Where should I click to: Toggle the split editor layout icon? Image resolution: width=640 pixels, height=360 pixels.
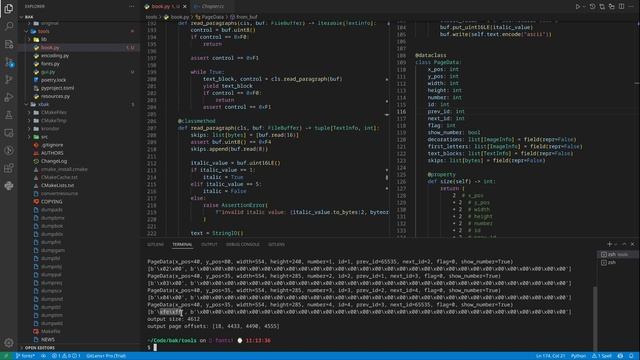coord(621,7)
